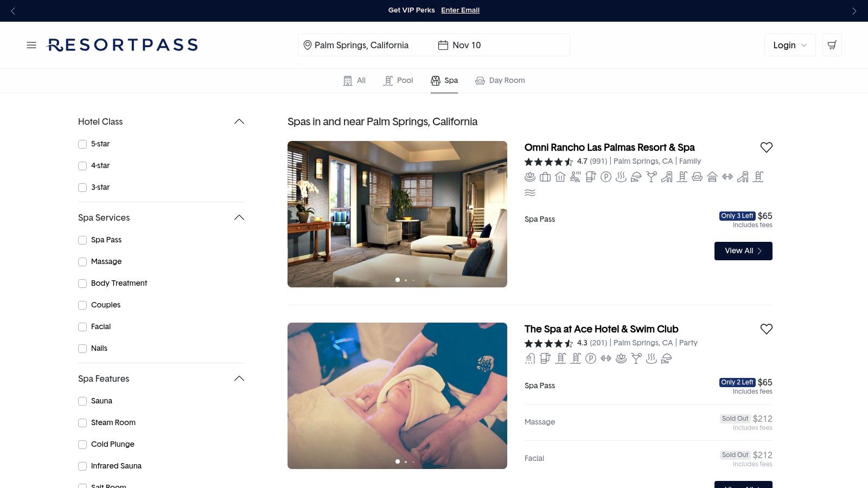Check the 5-star hotel class filter
The height and width of the screenshot is (488, 868).
coord(82,144)
